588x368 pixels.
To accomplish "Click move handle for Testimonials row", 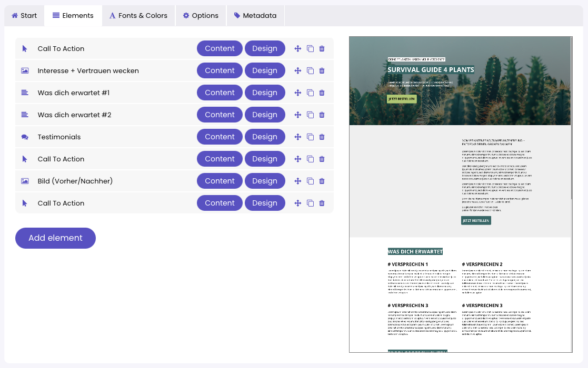I will pos(297,137).
